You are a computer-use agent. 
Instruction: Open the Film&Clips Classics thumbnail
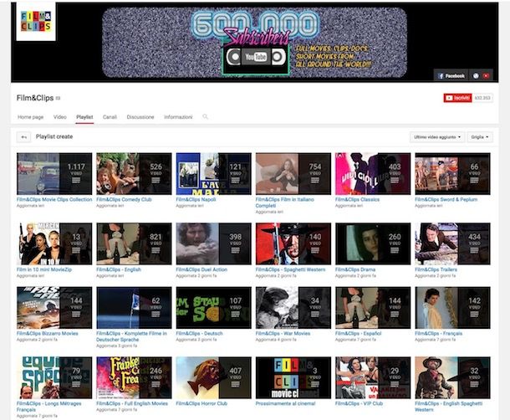coord(373,174)
